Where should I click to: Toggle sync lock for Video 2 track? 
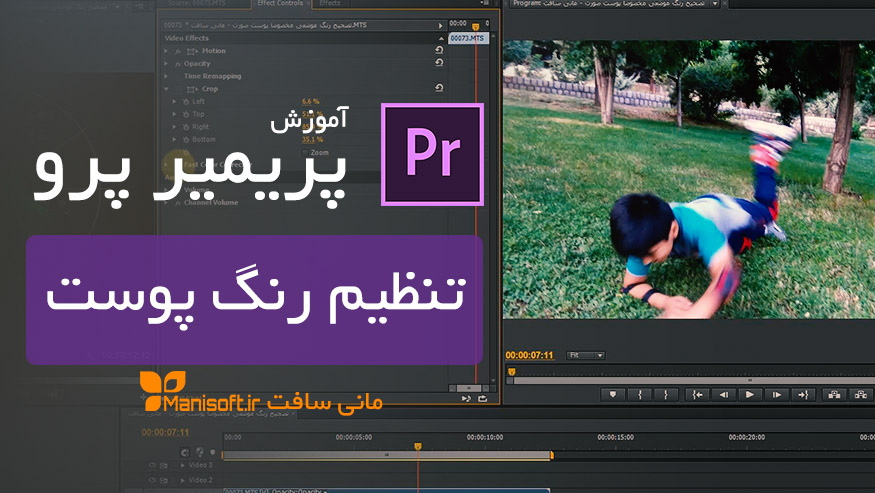(164, 480)
